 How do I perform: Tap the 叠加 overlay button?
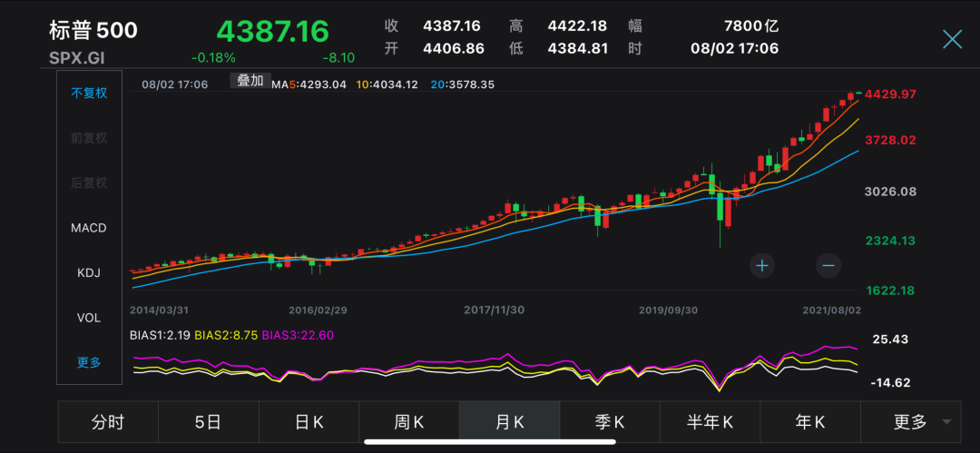click(x=250, y=81)
